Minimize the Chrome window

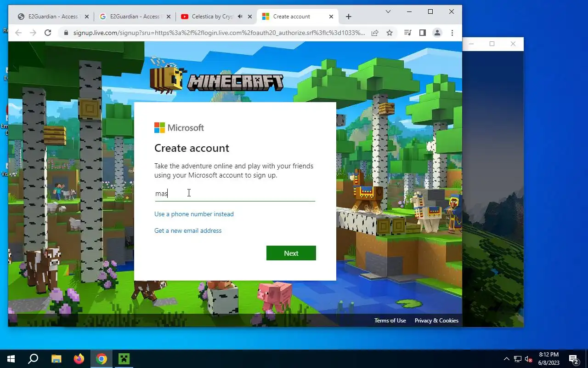[409, 11]
